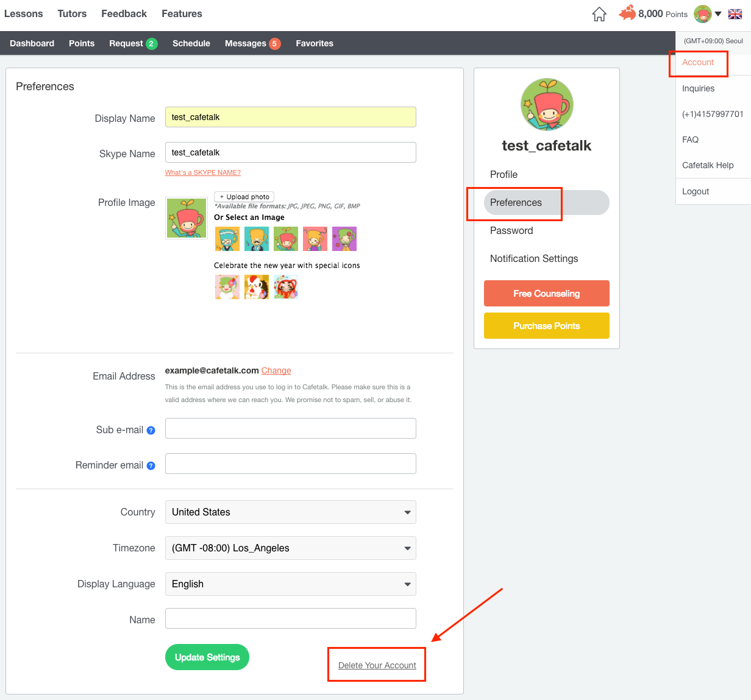The height and width of the screenshot is (700, 751).
Task: Click the Sub e-mail help question icon
Action: (151, 430)
